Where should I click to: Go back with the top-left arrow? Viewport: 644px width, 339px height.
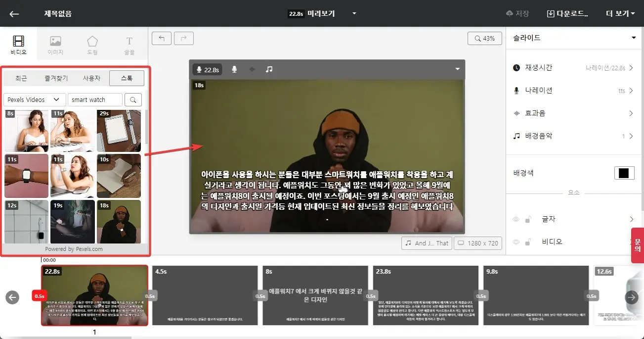(14, 14)
